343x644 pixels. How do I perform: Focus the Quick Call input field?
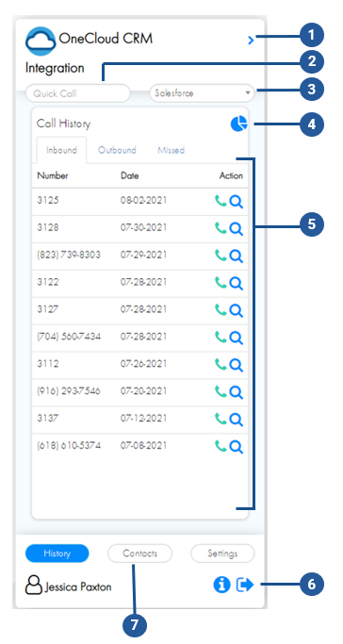78,93
